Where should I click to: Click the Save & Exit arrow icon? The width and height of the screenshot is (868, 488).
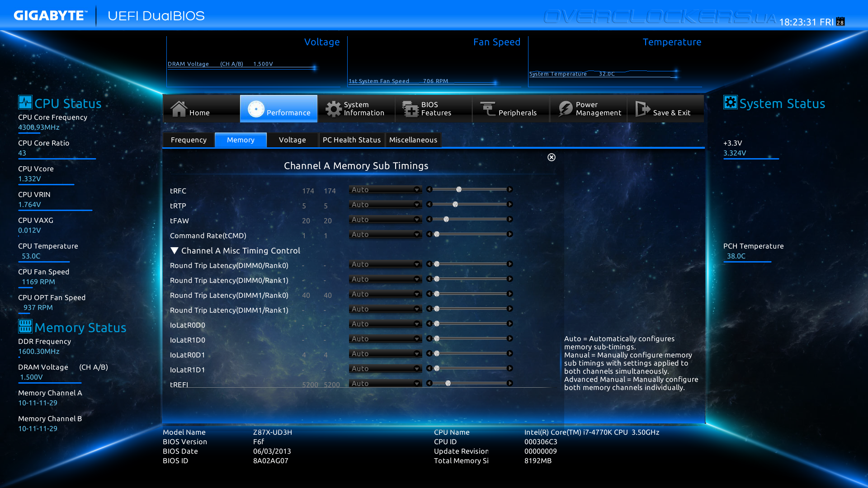tap(642, 109)
